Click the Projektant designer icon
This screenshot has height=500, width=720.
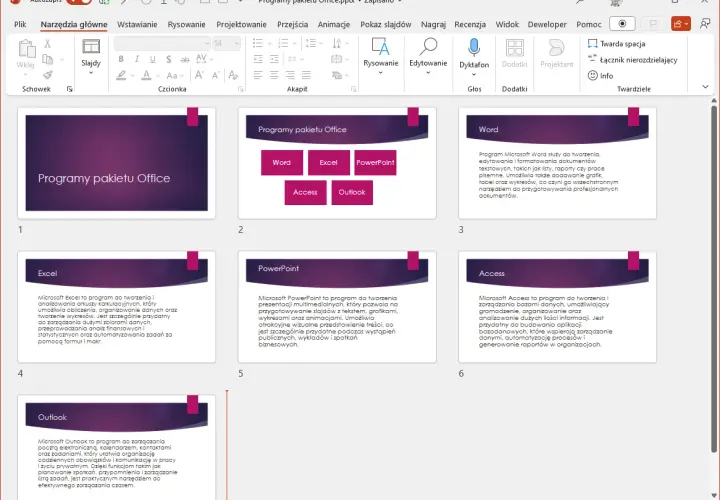(x=557, y=48)
